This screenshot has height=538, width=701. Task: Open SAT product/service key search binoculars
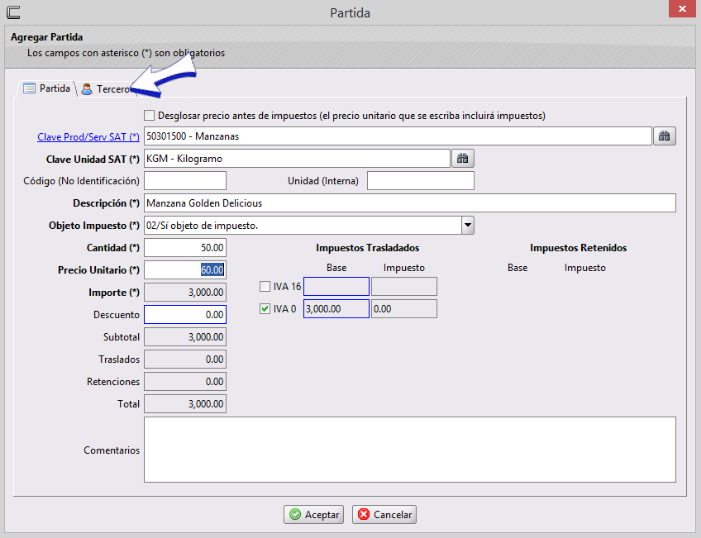coord(664,136)
